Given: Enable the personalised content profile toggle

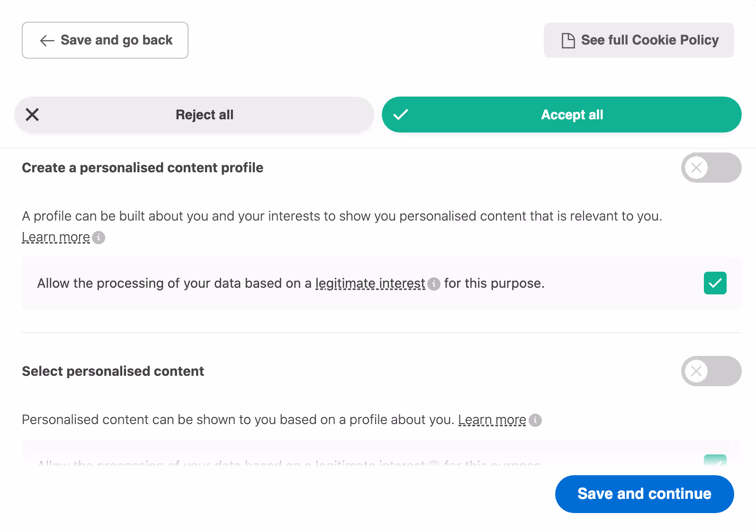Looking at the screenshot, I should [711, 168].
